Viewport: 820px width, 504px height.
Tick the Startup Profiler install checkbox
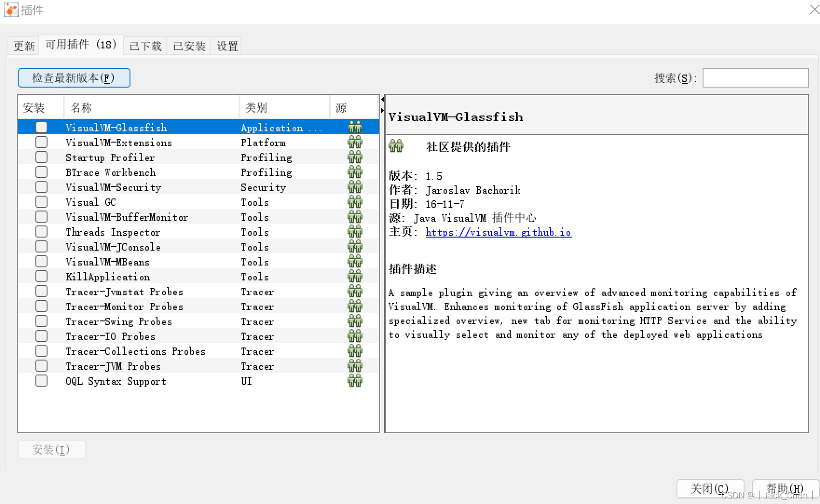click(41, 157)
